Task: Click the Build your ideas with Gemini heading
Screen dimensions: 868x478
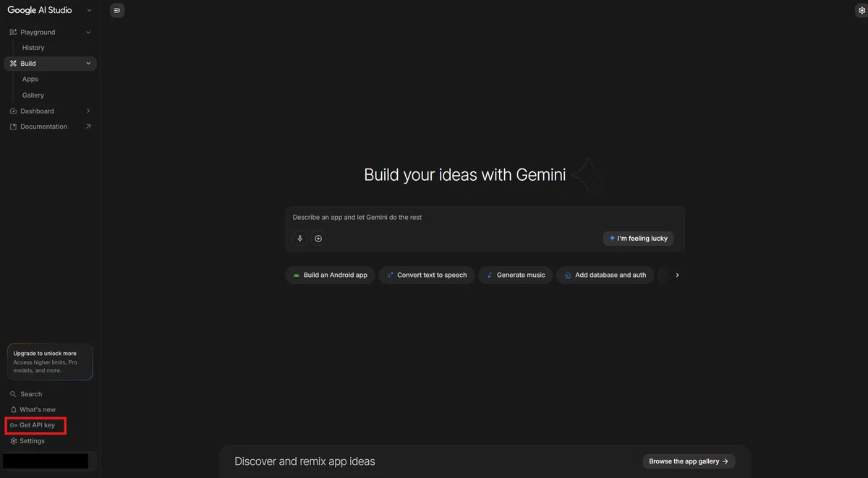Action: point(464,174)
